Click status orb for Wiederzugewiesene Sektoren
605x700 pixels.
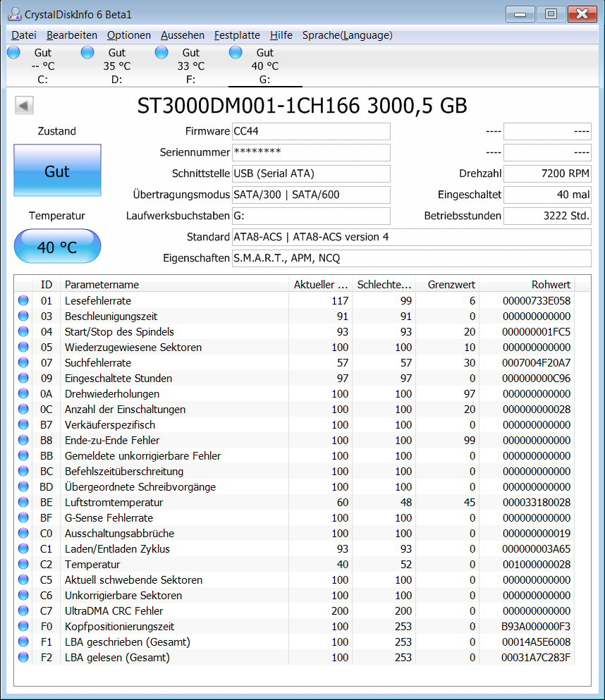23,347
